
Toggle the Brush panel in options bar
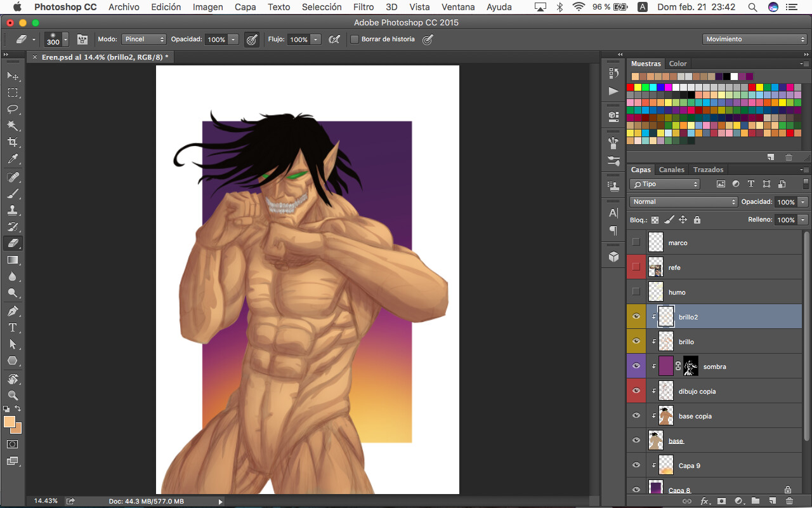[x=82, y=39]
